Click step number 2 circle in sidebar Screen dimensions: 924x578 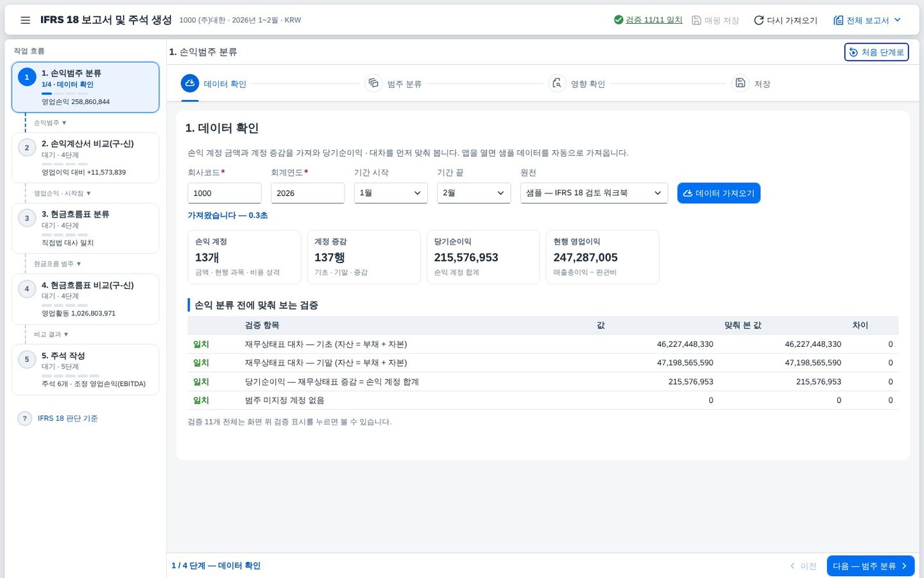[27, 148]
